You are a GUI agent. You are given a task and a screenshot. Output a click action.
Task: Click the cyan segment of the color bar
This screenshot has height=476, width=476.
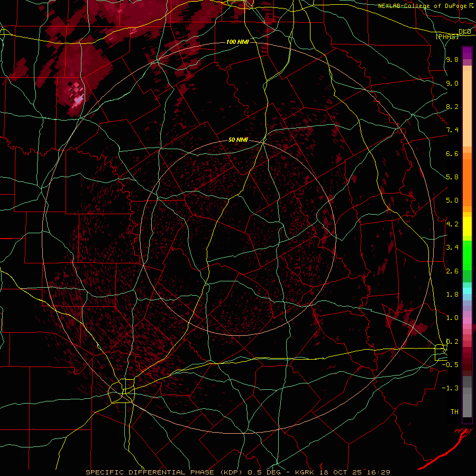click(x=467, y=291)
